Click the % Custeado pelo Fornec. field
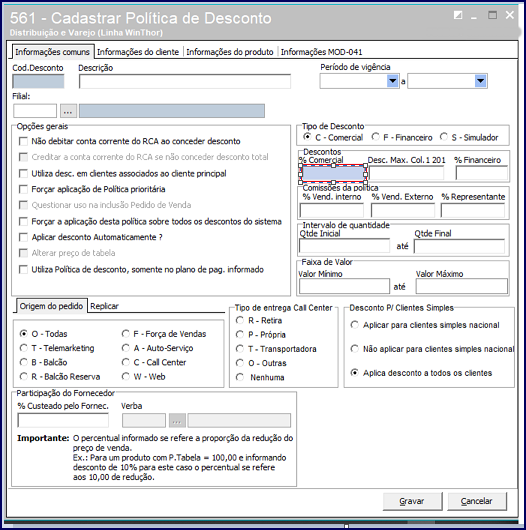The height and width of the screenshot is (530, 526). pos(63,421)
